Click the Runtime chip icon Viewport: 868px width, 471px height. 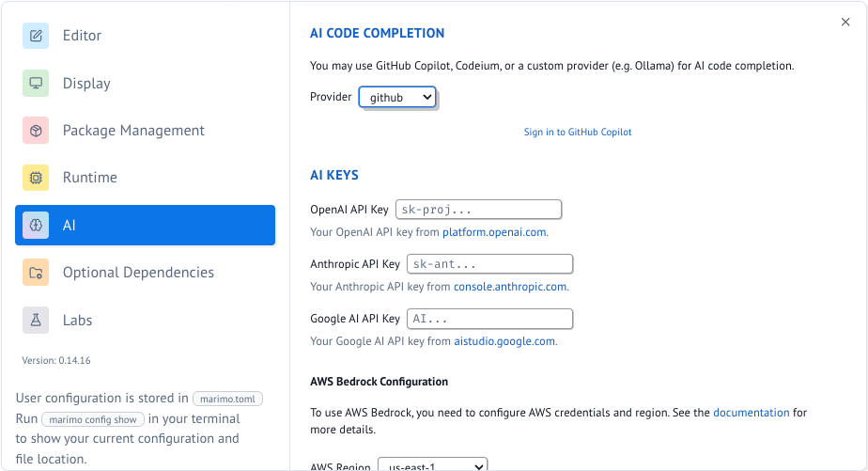36,178
